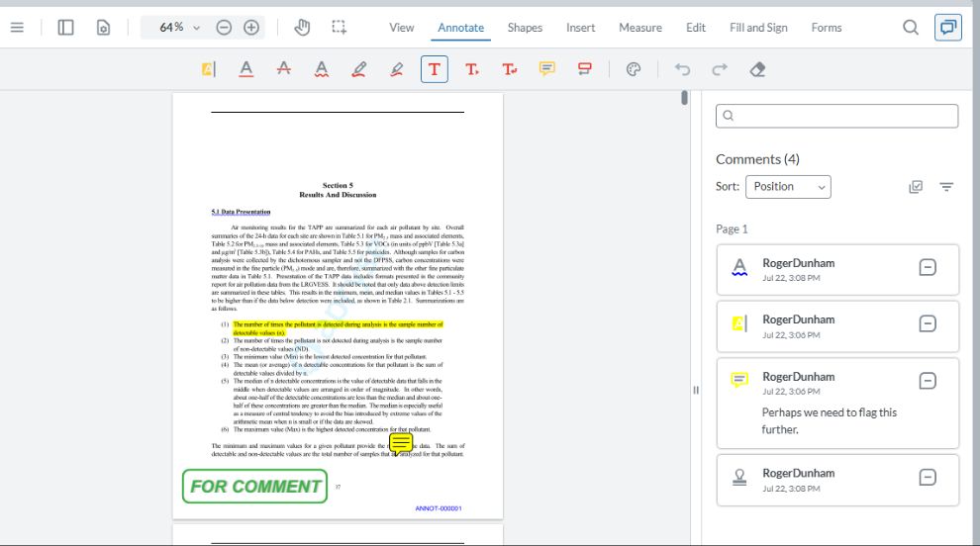Open the comments filter icon
This screenshot has width=980, height=546.
(x=946, y=187)
